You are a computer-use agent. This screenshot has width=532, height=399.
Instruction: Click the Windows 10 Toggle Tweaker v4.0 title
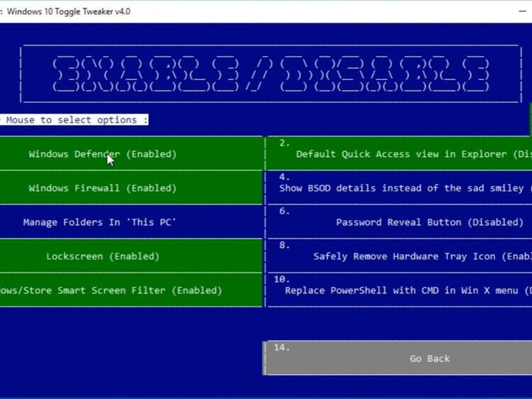(69, 12)
